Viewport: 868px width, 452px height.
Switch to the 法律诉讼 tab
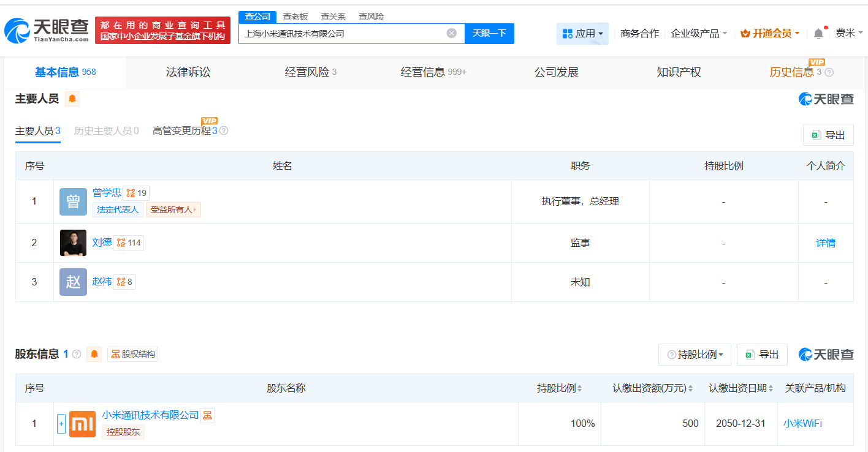(188, 72)
